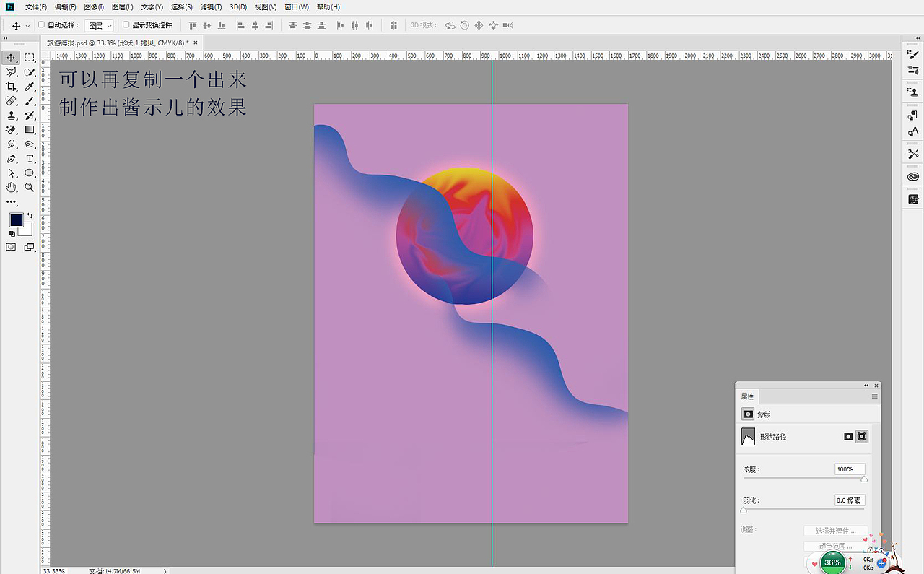The width and height of the screenshot is (924, 574).
Task: Activate the Horizontal Type tool
Action: tap(30, 159)
